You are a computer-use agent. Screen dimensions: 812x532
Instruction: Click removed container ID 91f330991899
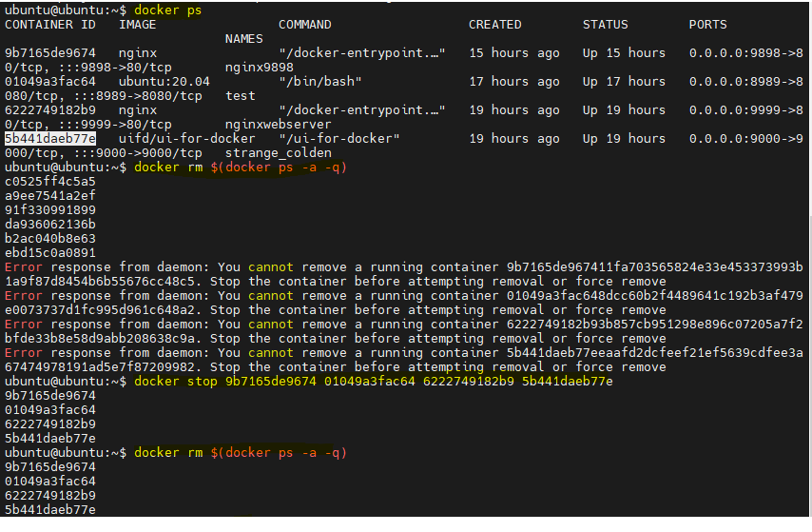(x=50, y=210)
